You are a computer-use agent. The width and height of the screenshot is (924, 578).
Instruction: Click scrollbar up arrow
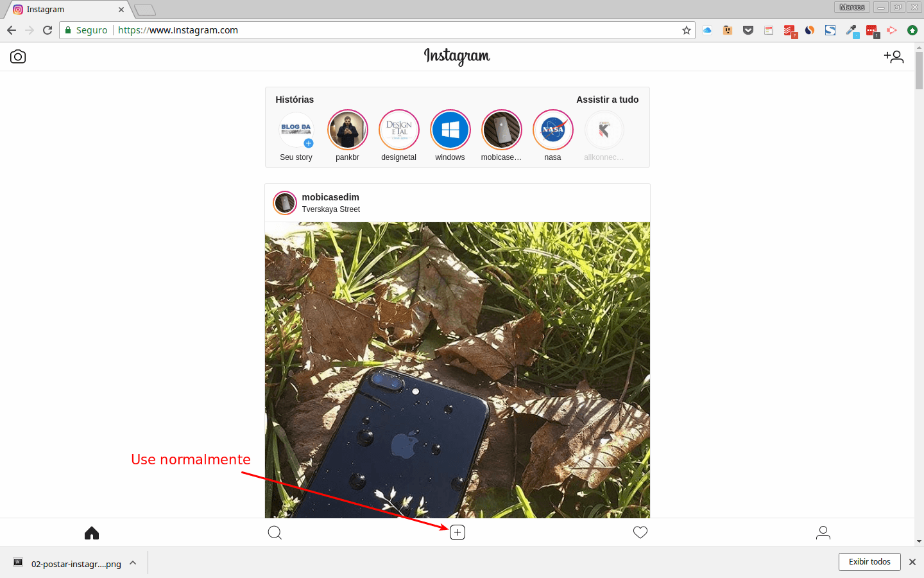pyautogui.click(x=919, y=47)
